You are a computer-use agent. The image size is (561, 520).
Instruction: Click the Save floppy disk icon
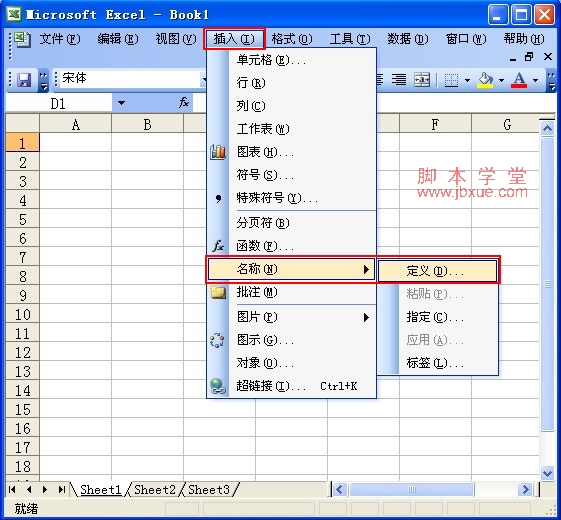click(x=24, y=79)
